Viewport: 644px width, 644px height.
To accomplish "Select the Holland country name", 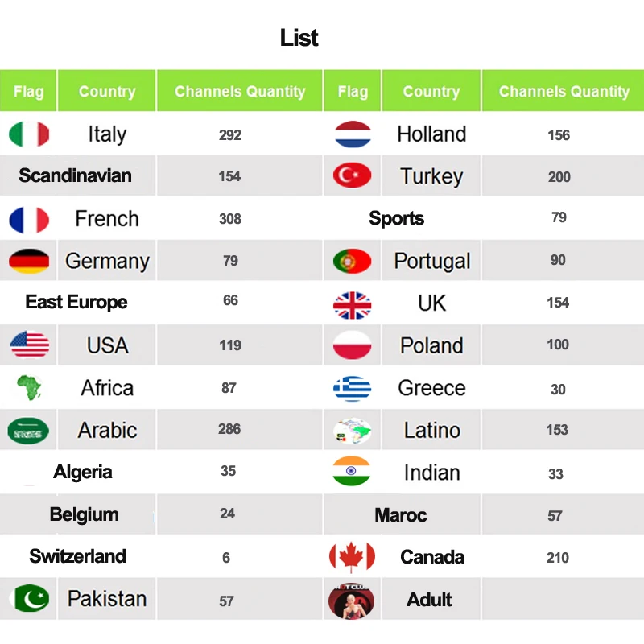I will pos(431,134).
